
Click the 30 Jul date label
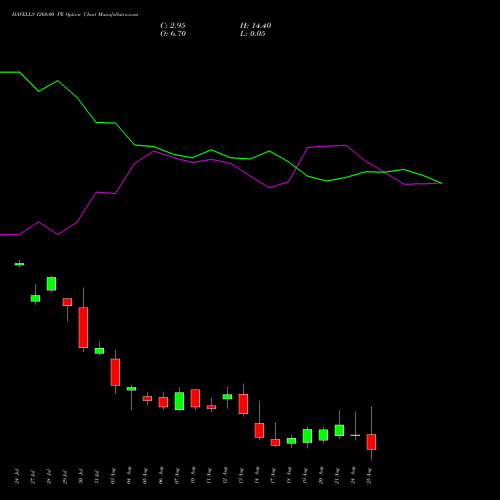click(x=81, y=476)
